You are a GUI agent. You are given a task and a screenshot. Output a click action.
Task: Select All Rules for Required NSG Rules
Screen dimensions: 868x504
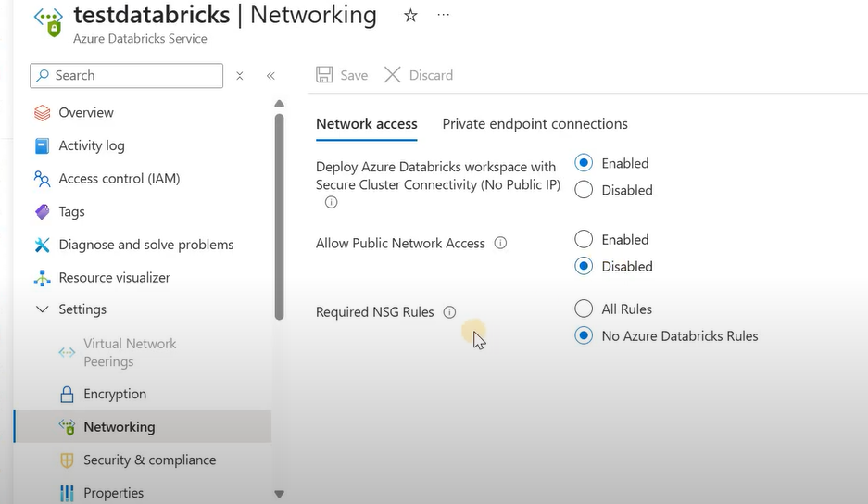tap(584, 309)
